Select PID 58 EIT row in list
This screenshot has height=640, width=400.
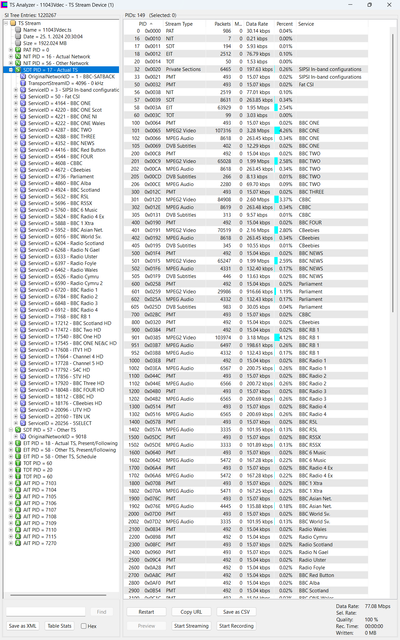coord(246,107)
